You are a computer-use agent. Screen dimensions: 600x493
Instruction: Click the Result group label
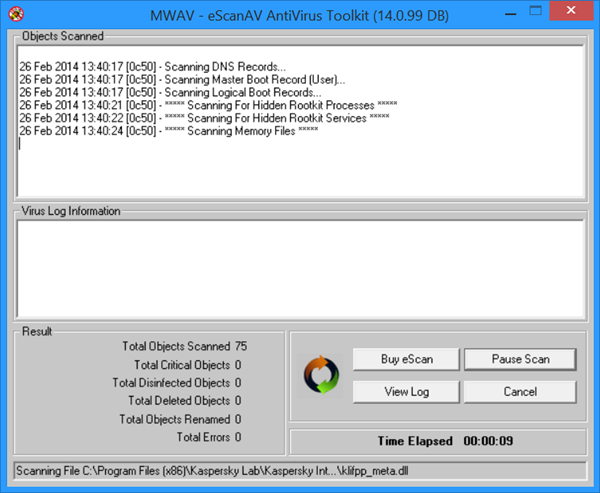37,331
